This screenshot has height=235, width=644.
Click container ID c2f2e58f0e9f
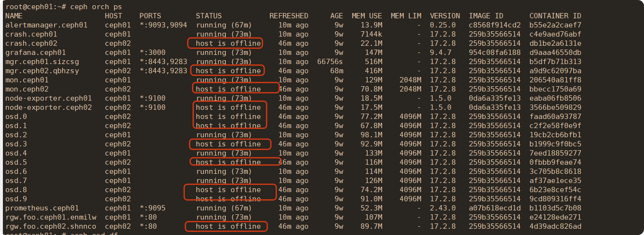[555, 126]
